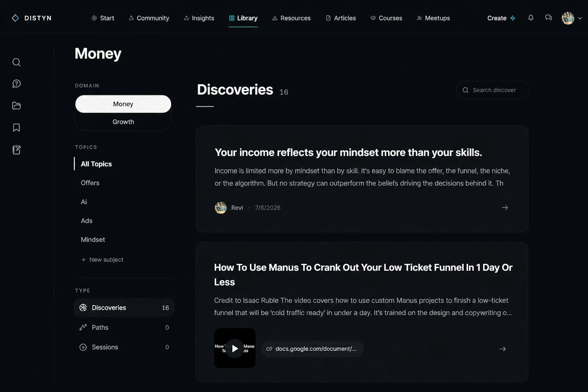Click the Paths route icon
588x392 pixels.
click(x=83, y=327)
